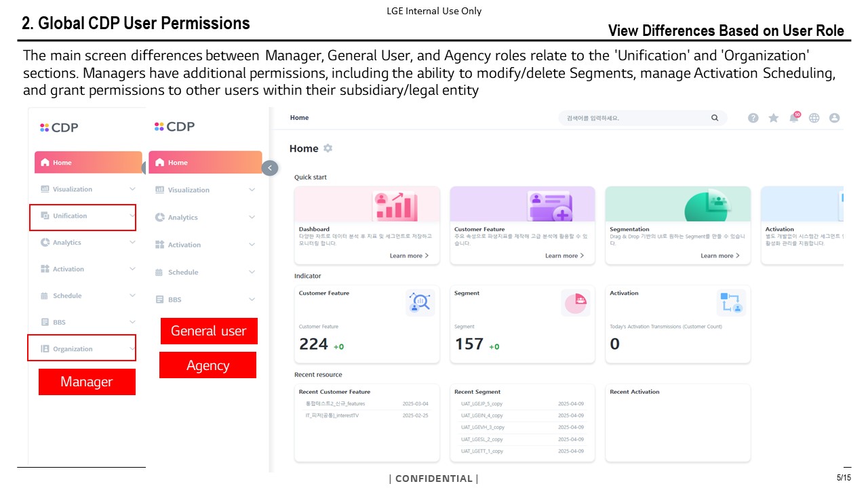
Task: Select the Organization sidebar menu item
Action: pyautogui.click(x=73, y=349)
